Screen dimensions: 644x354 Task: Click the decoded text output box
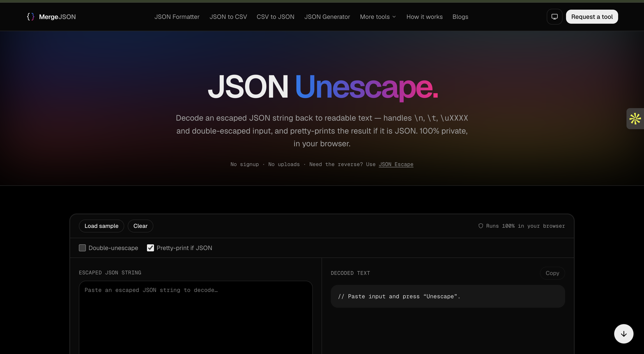(448, 296)
